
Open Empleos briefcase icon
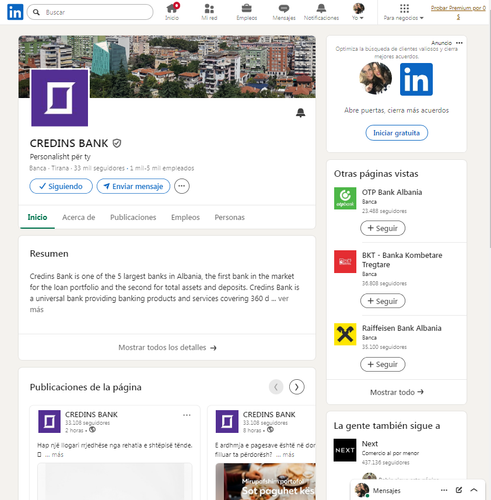click(x=247, y=12)
